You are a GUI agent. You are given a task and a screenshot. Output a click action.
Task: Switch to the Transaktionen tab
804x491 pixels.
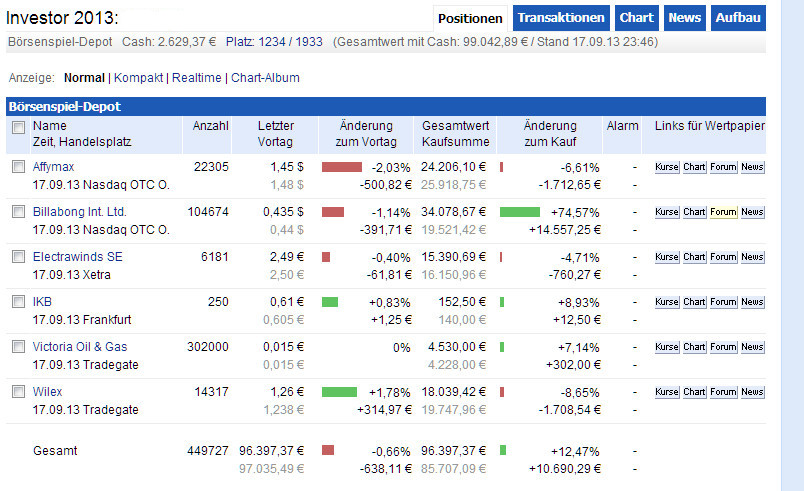[x=561, y=18]
